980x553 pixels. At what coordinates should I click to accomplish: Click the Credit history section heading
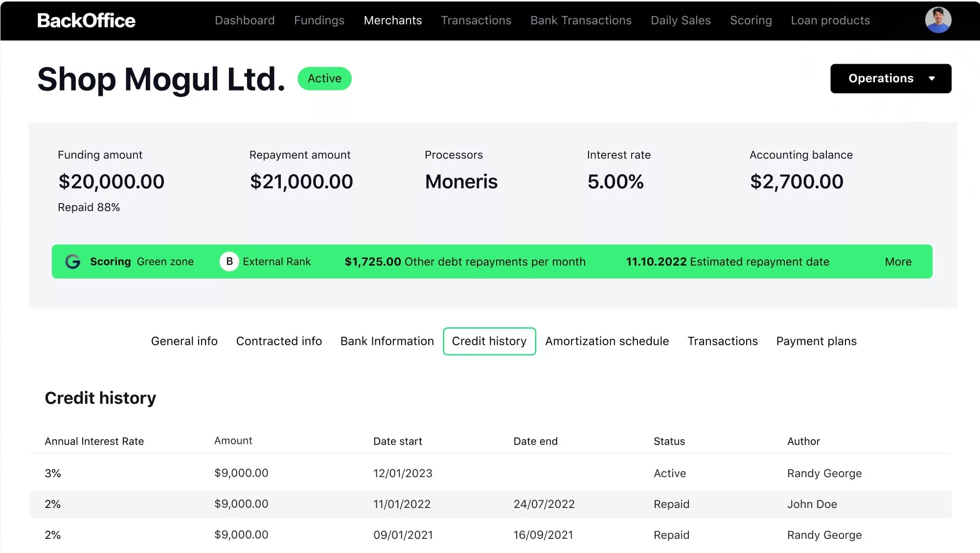(x=100, y=398)
